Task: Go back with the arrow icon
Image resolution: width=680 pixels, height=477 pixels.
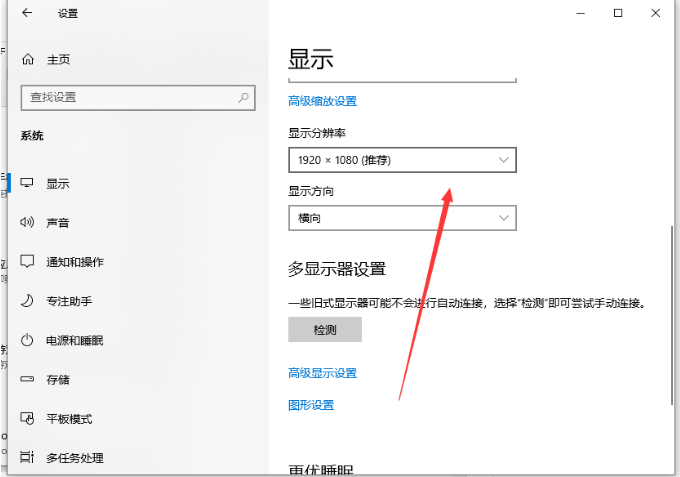Action: pos(27,13)
